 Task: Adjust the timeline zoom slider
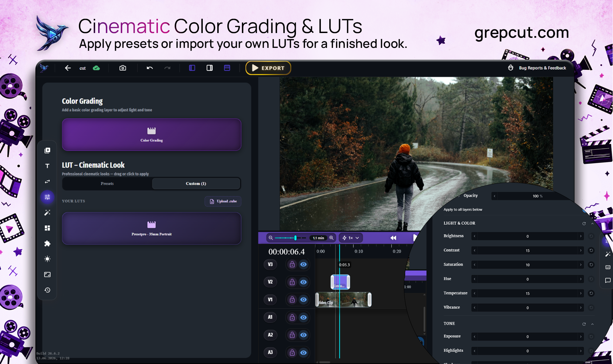click(290, 238)
